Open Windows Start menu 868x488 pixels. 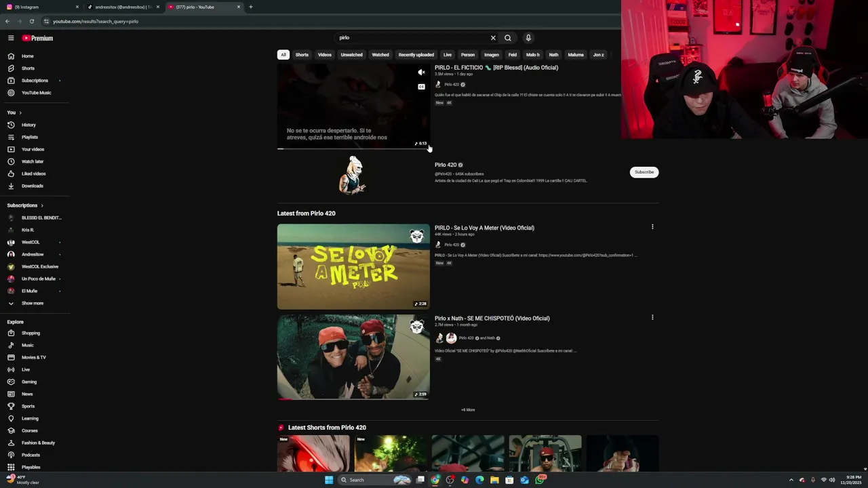click(x=329, y=480)
